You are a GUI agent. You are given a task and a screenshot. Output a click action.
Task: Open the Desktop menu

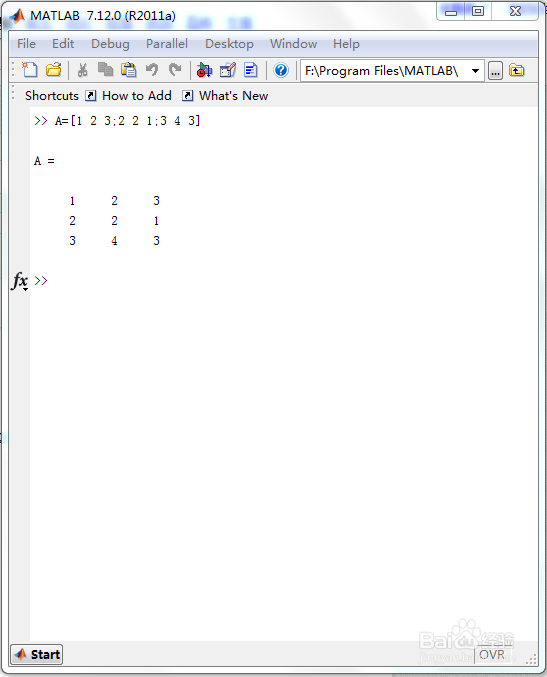pyautogui.click(x=229, y=44)
